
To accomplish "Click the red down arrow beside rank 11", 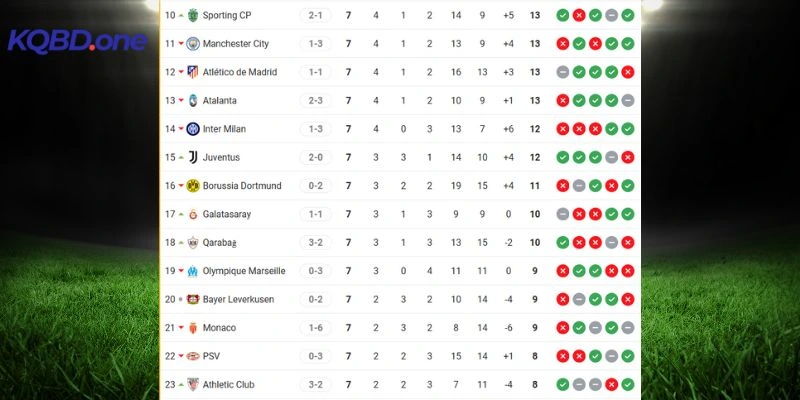I will [180, 44].
